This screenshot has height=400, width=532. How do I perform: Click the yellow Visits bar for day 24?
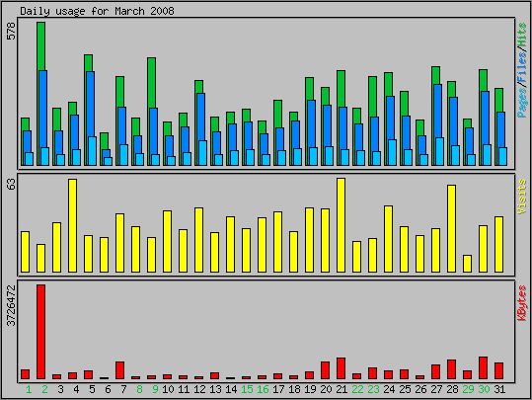click(x=388, y=239)
